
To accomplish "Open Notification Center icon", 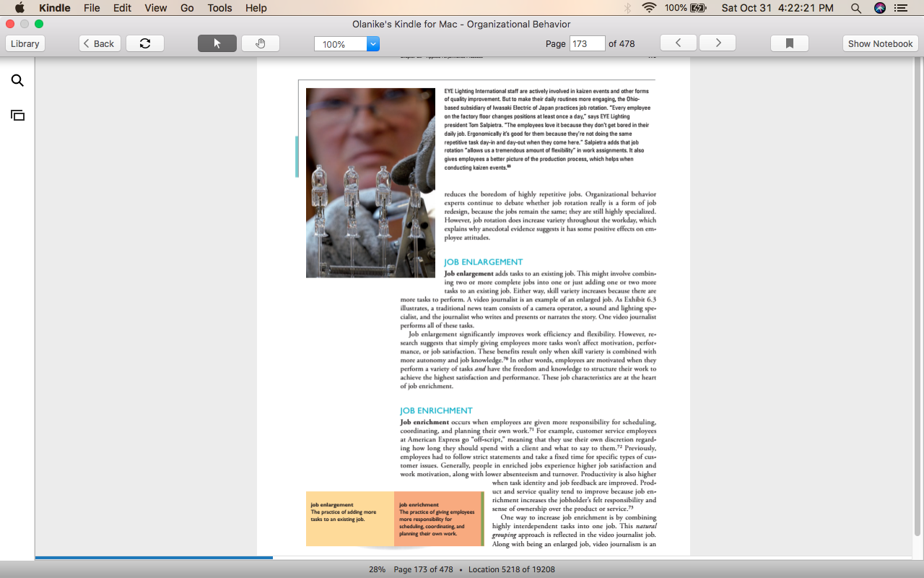I will [901, 8].
